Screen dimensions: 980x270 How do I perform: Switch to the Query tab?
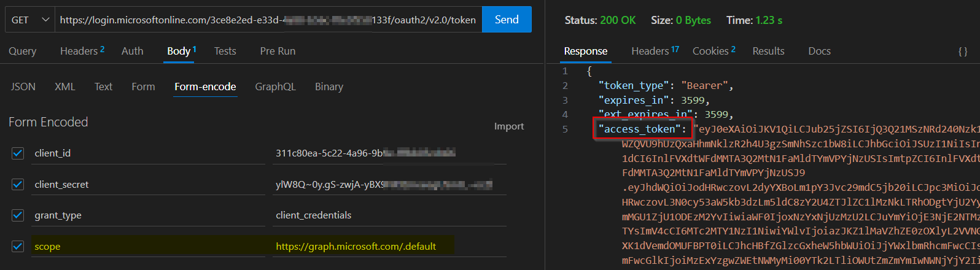pos(23,51)
